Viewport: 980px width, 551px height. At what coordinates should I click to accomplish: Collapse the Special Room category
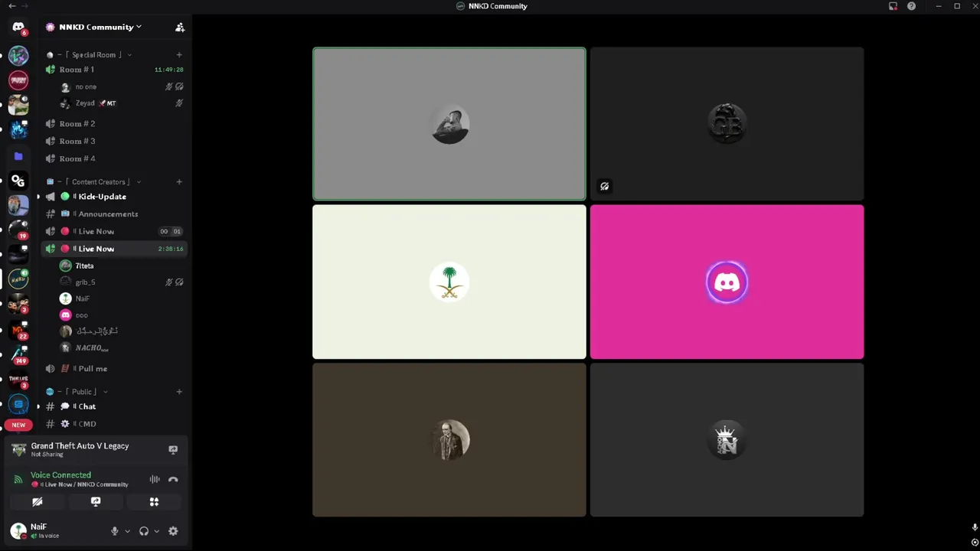click(x=93, y=55)
